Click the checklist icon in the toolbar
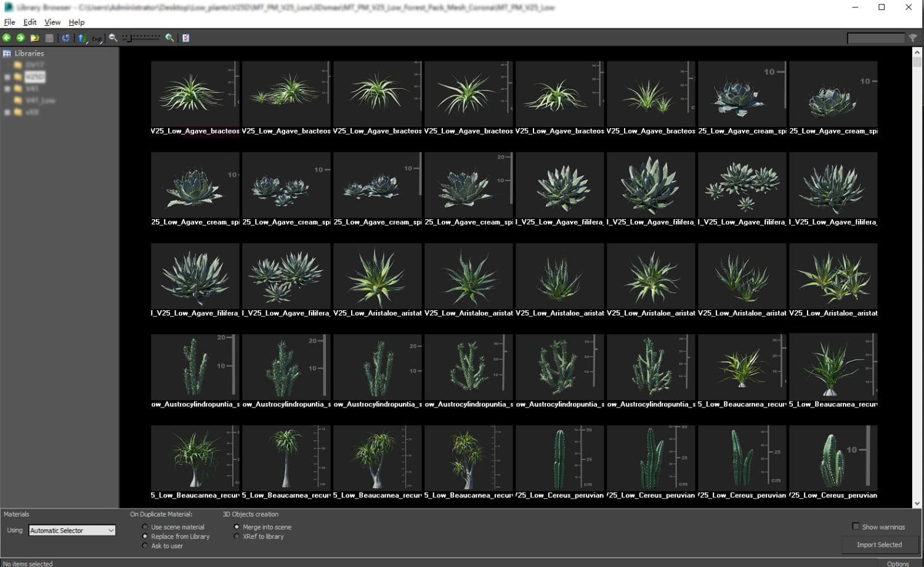Screen dimensions: 924x567 coord(185,38)
